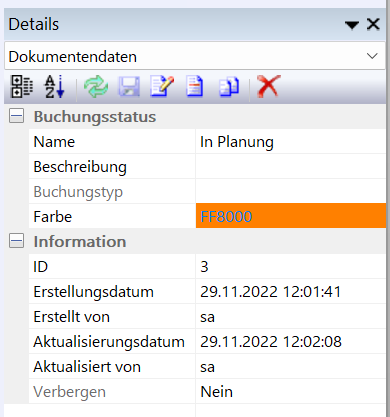Collapse the Information section
The height and width of the screenshot is (417, 390).
(x=16, y=241)
